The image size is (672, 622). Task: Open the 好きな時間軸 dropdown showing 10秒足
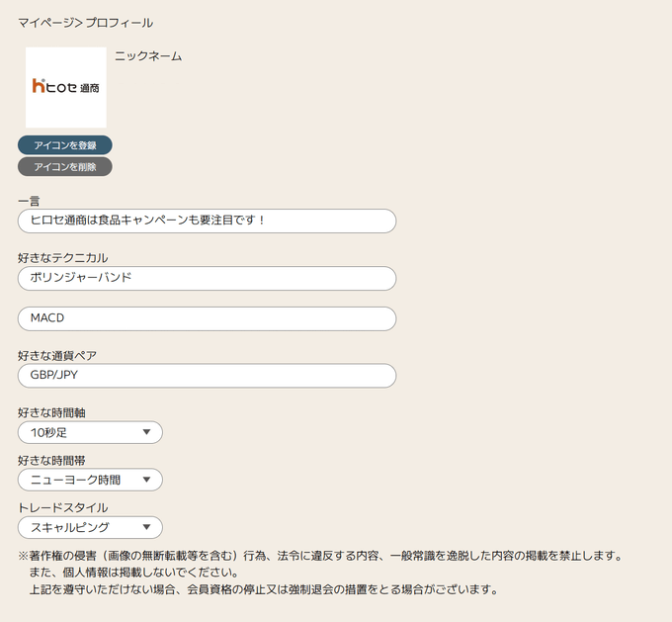tap(90, 432)
